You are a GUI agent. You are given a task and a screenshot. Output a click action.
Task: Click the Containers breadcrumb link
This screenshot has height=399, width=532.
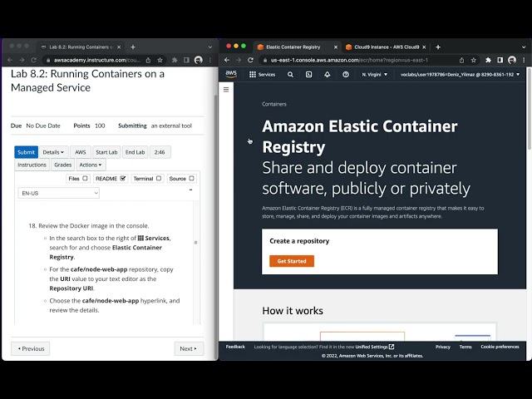pos(274,104)
